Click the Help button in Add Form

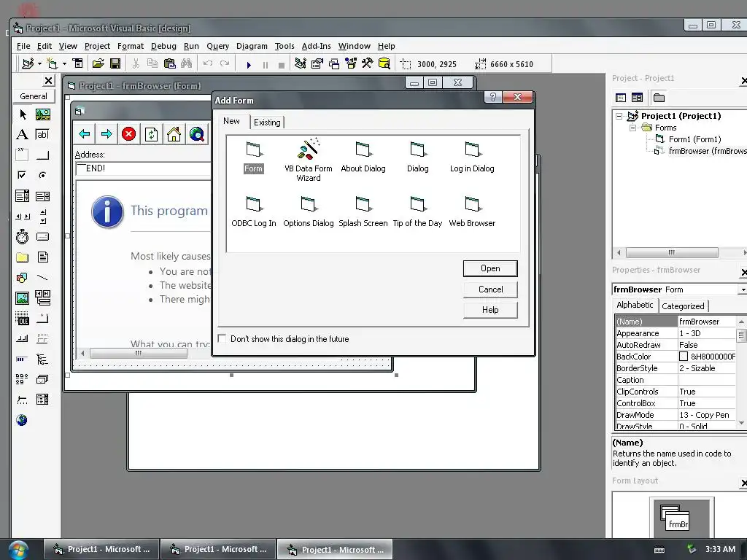point(490,310)
